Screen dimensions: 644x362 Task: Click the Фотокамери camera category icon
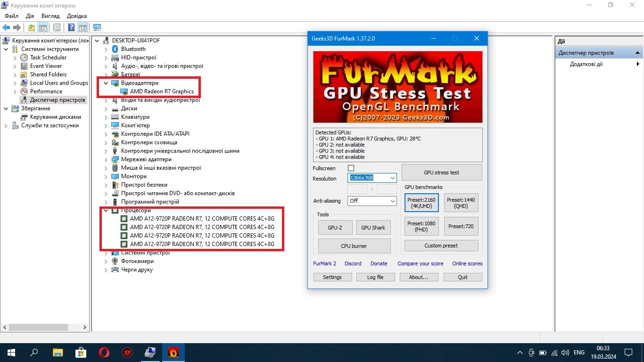115,261
